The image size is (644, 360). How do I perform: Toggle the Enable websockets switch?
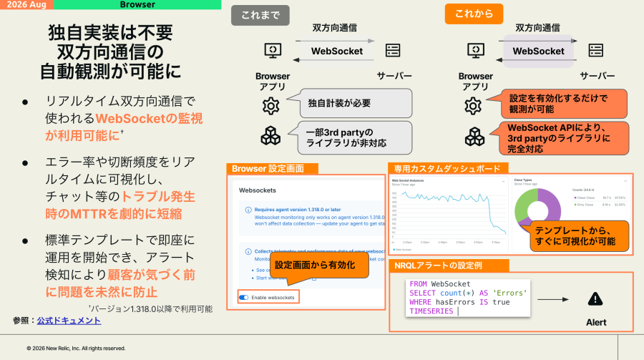point(243,297)
